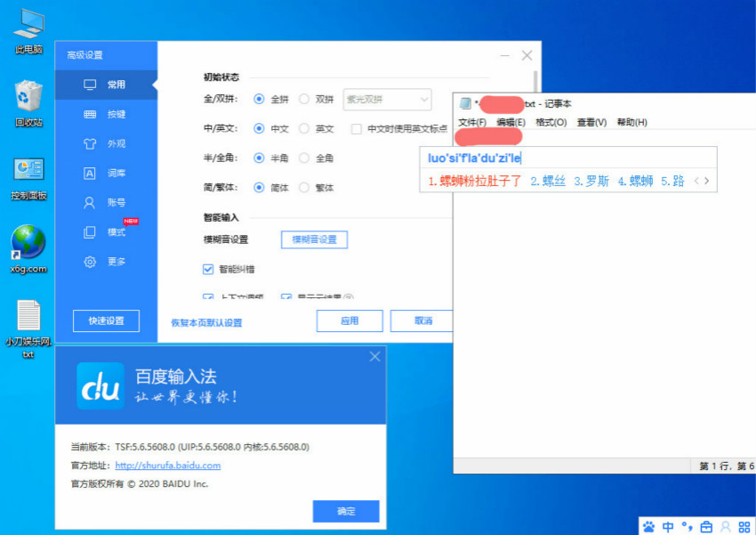Select the x6g.com globe shortcut
This screenshot has height=535, width=756.
point(28,249)
